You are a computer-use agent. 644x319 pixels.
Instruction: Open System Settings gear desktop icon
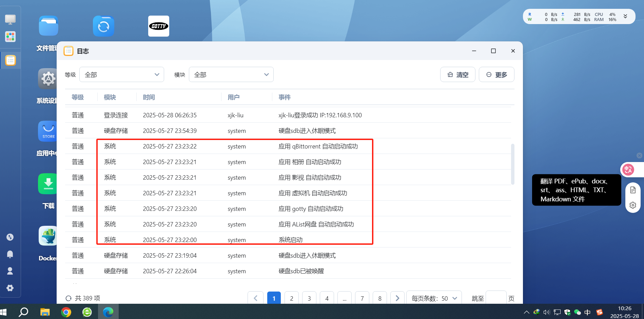pyautogui.click(x=47, y=79)
